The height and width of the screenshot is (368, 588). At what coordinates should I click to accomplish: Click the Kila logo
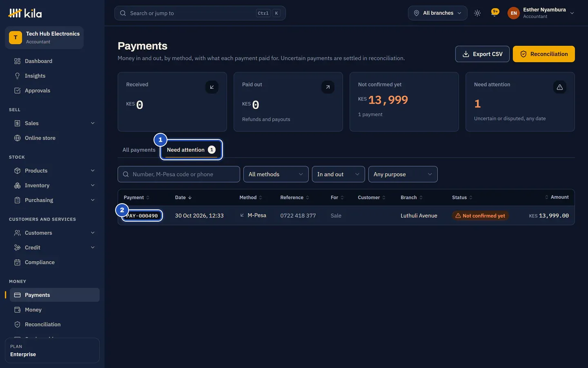(x=25, y=13)
